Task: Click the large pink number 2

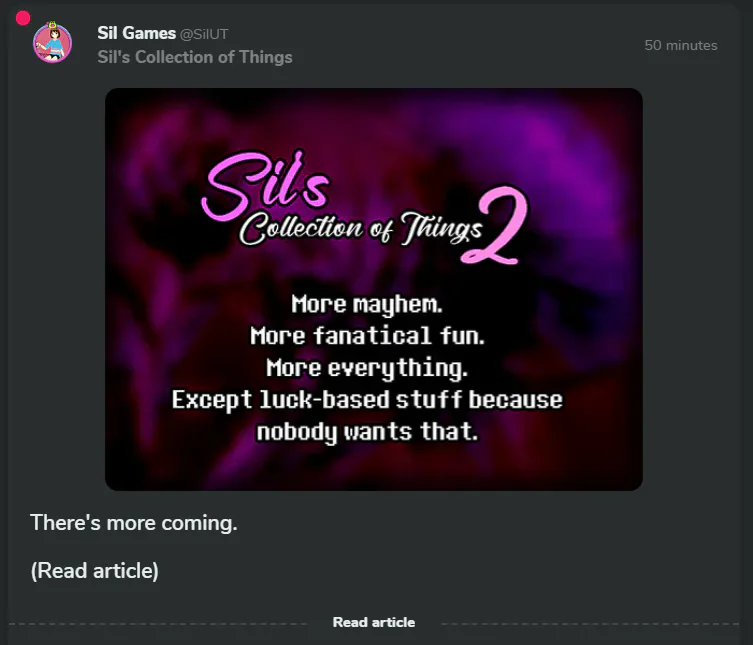Action: pos(495,225)
